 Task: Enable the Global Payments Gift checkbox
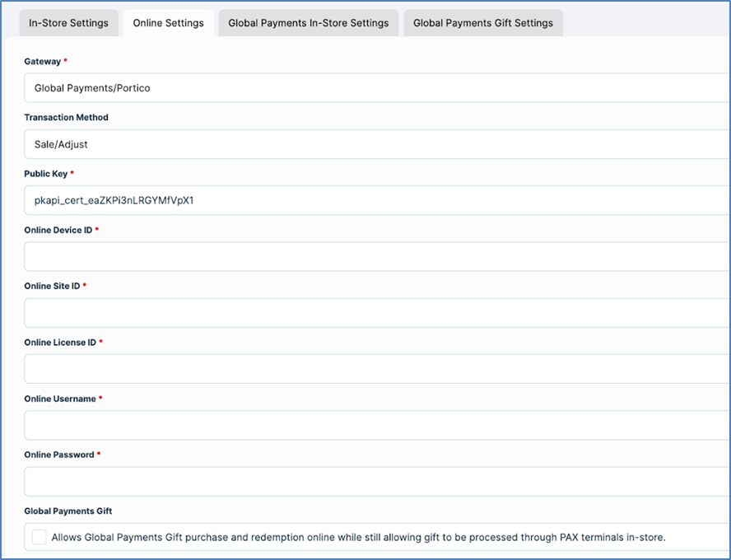pos(40,538)
